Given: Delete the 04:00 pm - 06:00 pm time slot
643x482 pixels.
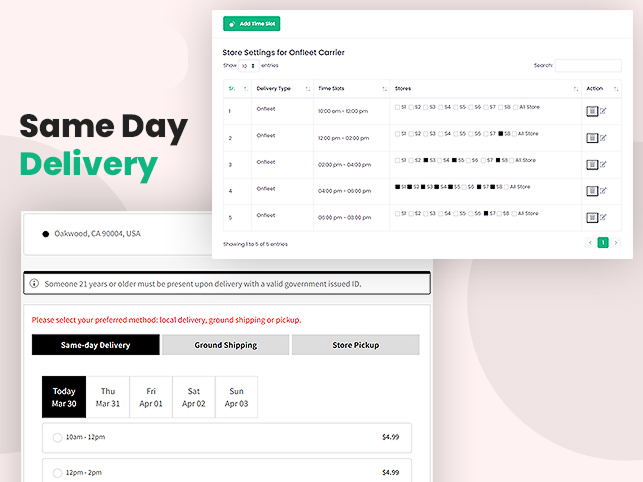Looking at the screenshot, I should coord(592,191).
